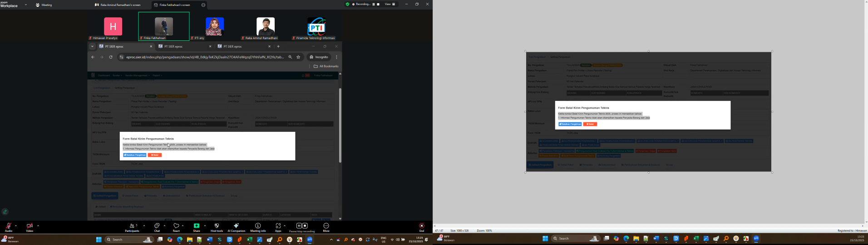This screenshot has height=245, width=868.
Task: Open volume control in the system tray
Action: coord(398,240)
